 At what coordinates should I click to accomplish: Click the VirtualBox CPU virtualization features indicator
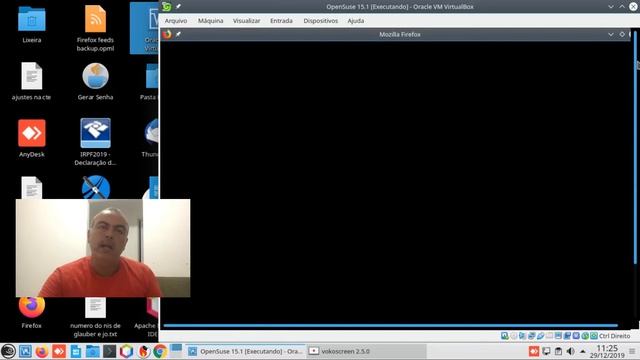point(576,336)
